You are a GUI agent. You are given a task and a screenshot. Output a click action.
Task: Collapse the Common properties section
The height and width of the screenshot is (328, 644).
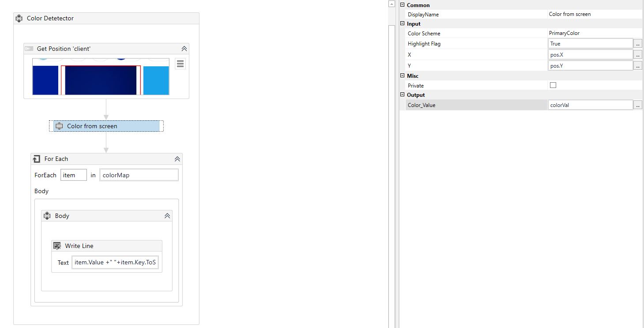402,5
